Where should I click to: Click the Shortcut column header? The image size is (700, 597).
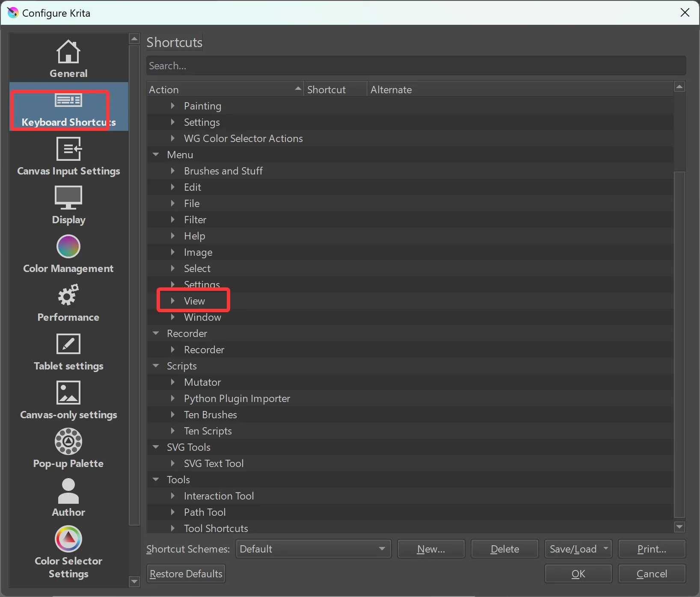(335, 89)
